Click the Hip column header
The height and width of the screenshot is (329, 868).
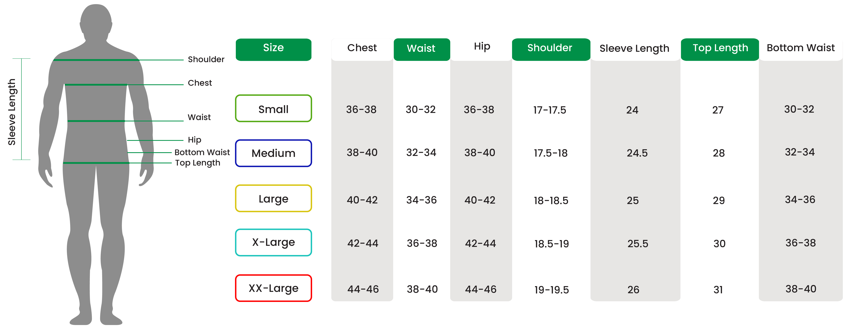(482, 46)
